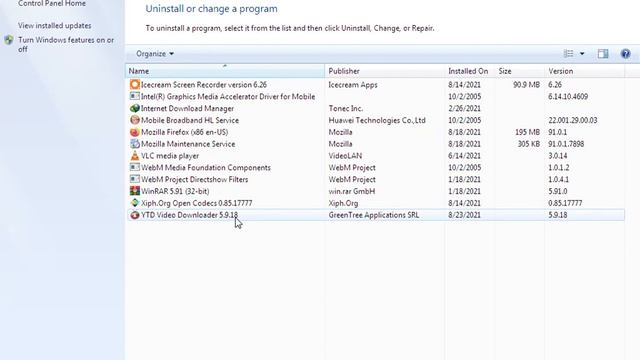
Task: Click version 6.14.10.4609 cell
Action: (568, 96)
